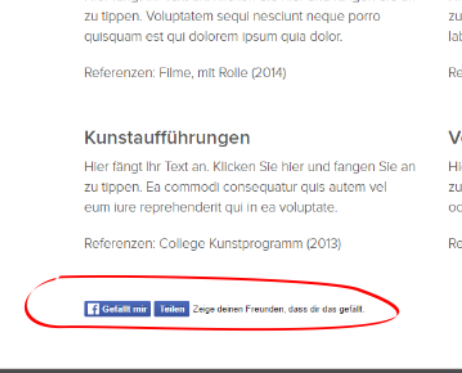Click 'Zeige deinen Freunden, dass dir das gefällt.'

click(279, 309)
